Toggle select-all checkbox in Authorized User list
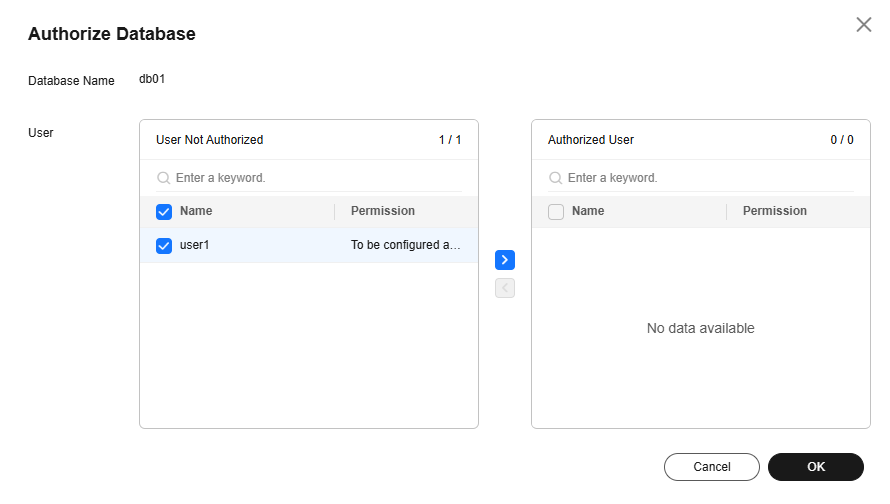The width and height of the screenshot is (890, 504). (556, 212)
